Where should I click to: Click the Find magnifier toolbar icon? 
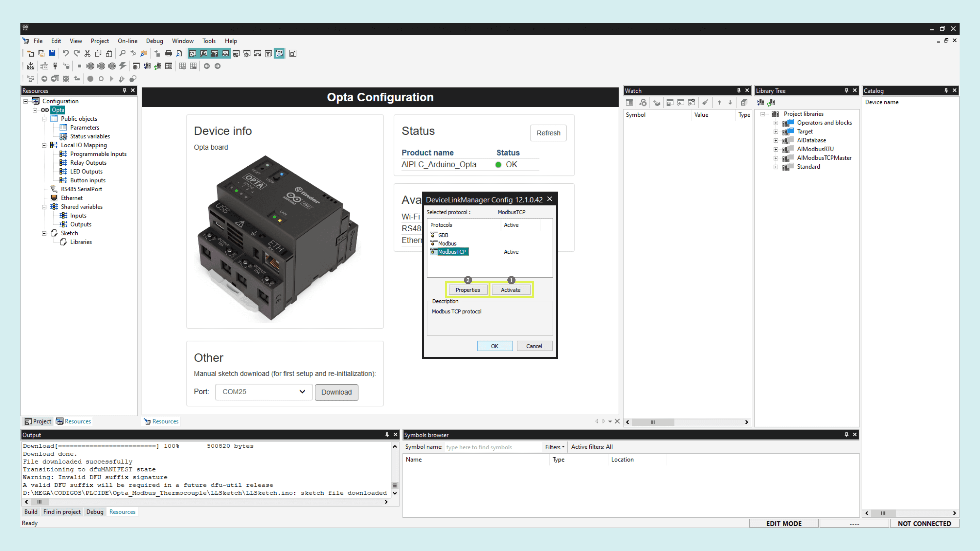point(122,53)
